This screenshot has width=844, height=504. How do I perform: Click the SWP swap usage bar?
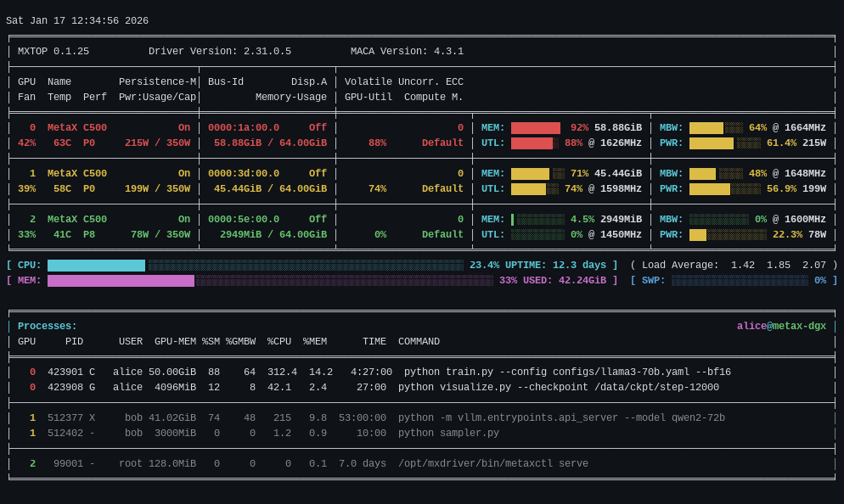point(740,280)
